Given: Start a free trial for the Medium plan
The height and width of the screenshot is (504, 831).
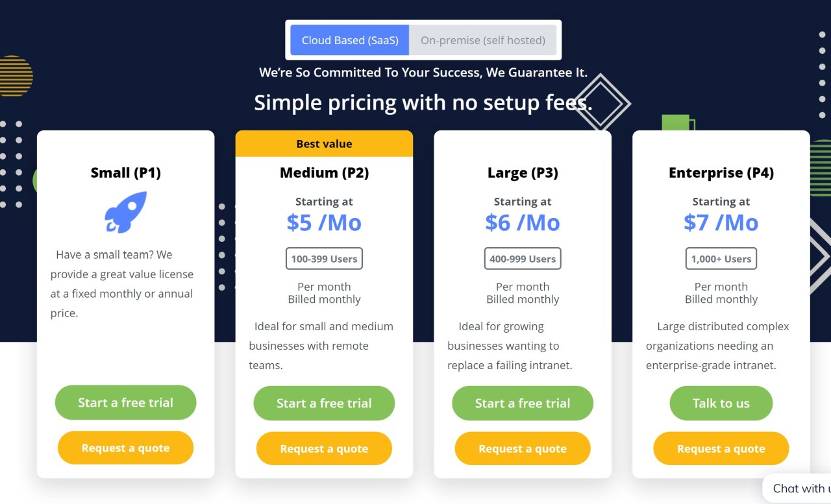Looking at the screenshot, I should (x=324, y=403).
